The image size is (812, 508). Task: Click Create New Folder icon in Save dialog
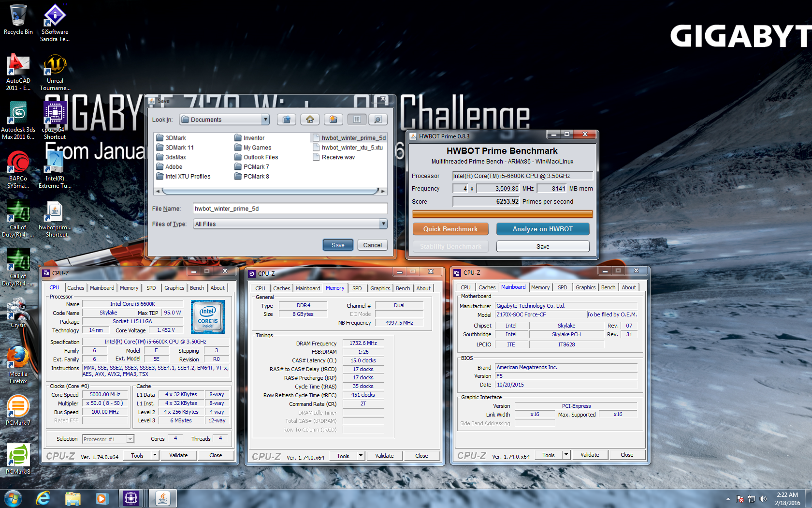point(333,120)
